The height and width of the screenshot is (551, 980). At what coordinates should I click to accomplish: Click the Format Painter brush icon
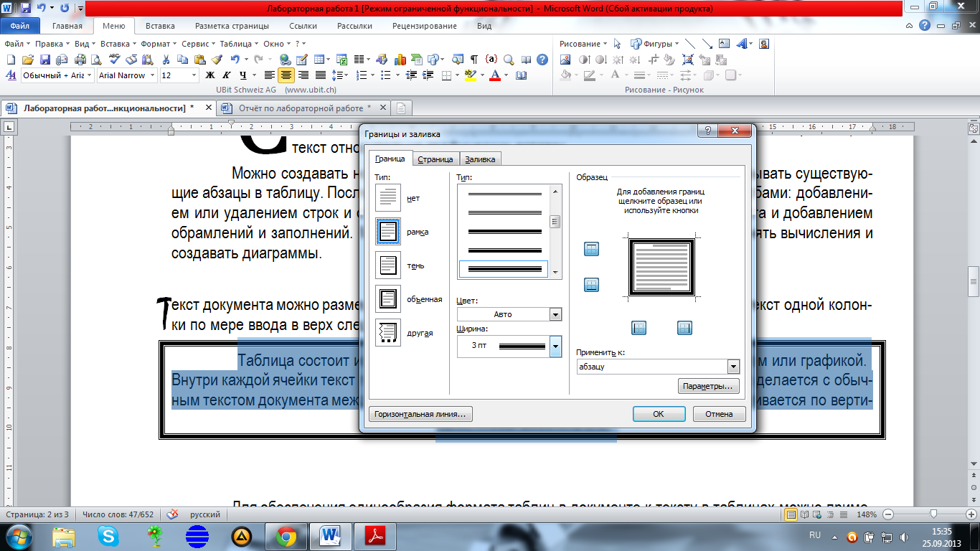tap(217, 60)
